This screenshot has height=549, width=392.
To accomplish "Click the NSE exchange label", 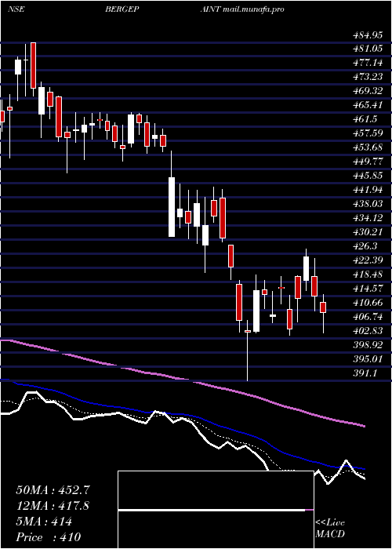I will [16, 9].
